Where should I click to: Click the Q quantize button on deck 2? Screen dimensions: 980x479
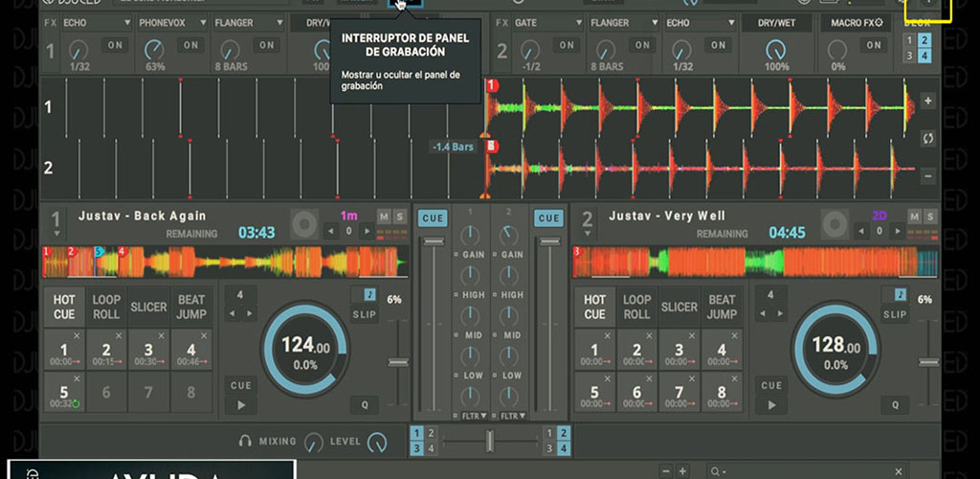[895, 404]
